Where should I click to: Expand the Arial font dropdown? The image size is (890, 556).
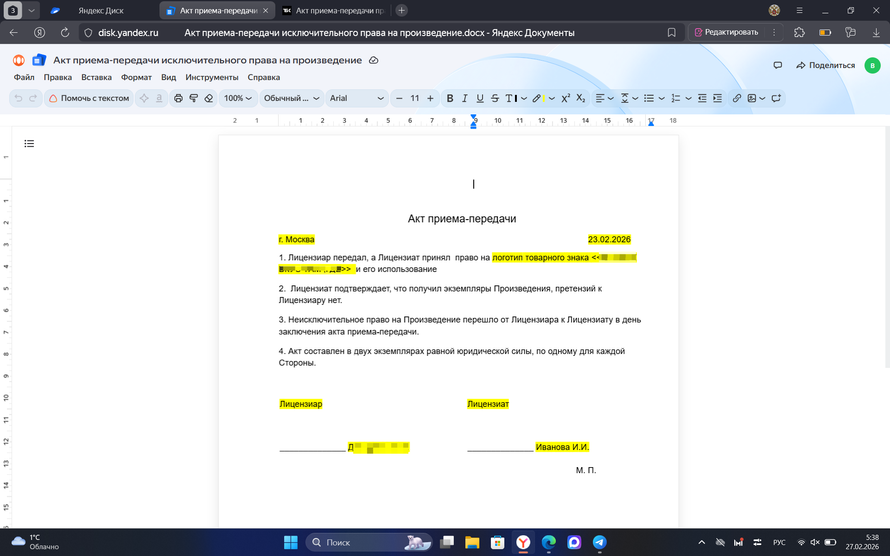click(x=357, y=98)
